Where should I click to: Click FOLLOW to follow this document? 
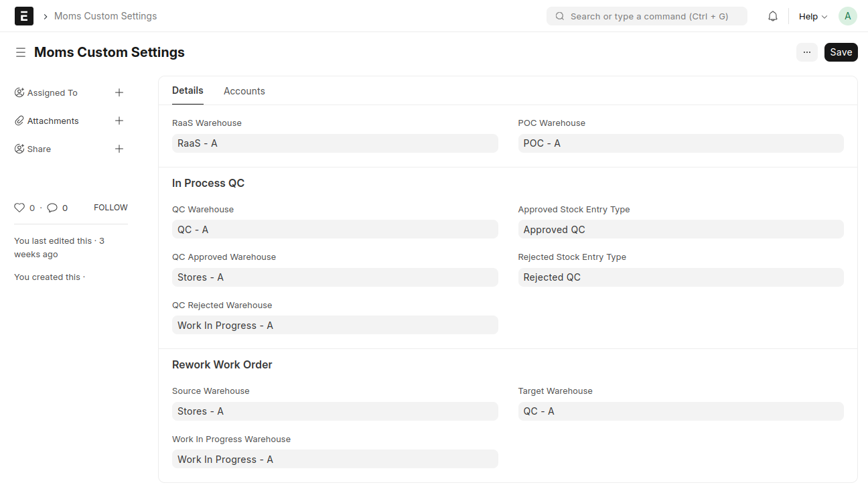click(111, 208)
